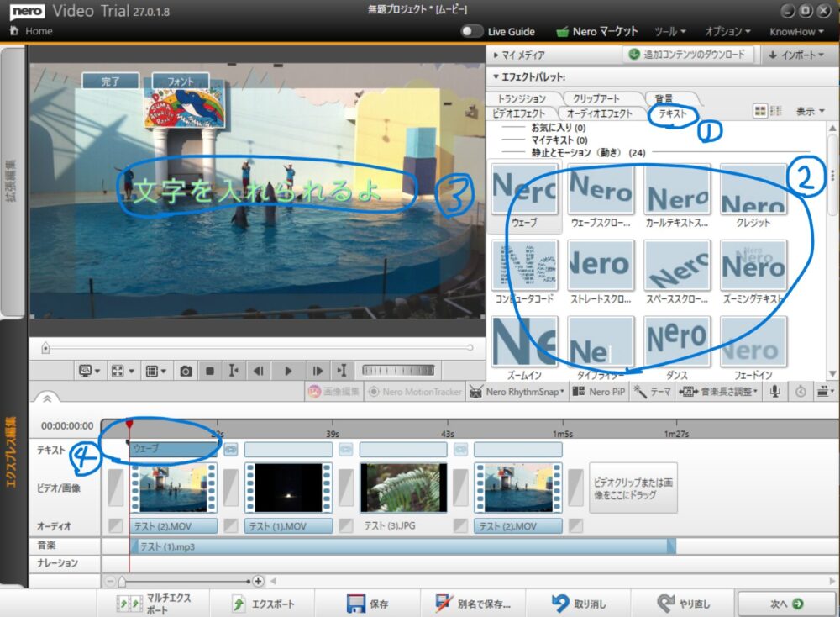This screenshot has width=840, height=617.
Task: Step forward one frame in preview
Action: (318, 371)
